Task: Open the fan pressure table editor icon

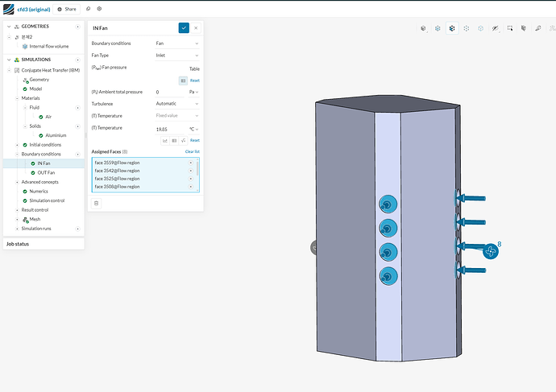Action: (183, 80)
